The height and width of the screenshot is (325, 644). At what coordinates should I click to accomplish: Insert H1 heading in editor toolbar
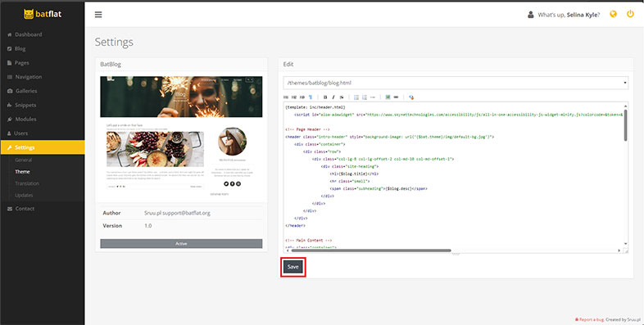click(286, 97)
